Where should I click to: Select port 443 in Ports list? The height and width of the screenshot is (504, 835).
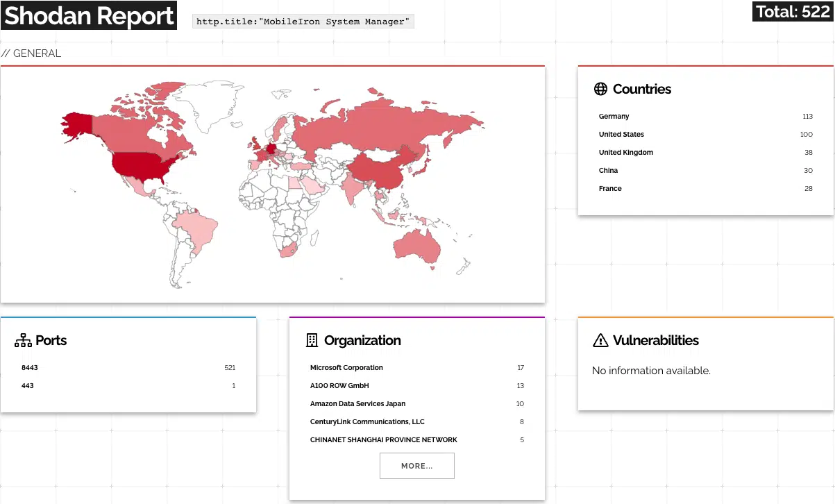click(28, 386)
